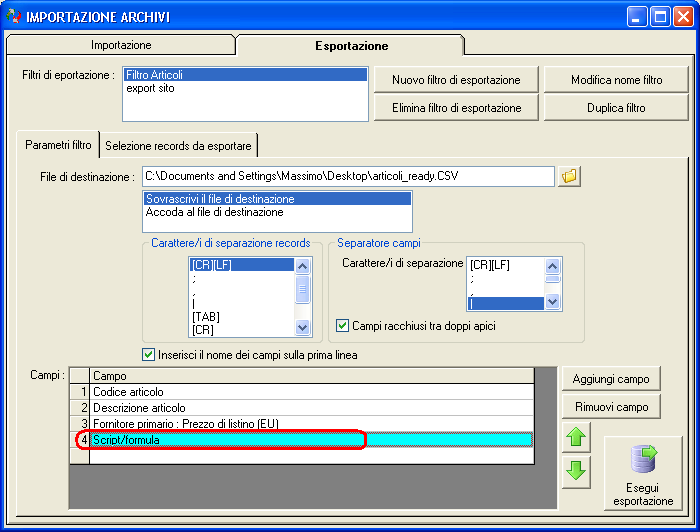
Task: Select semicolon in record separator list
Action: (242, 278)
